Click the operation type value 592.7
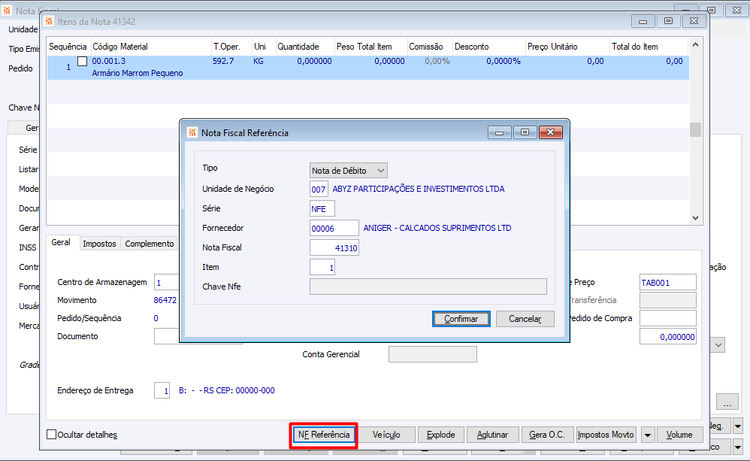 click(223, 61)
